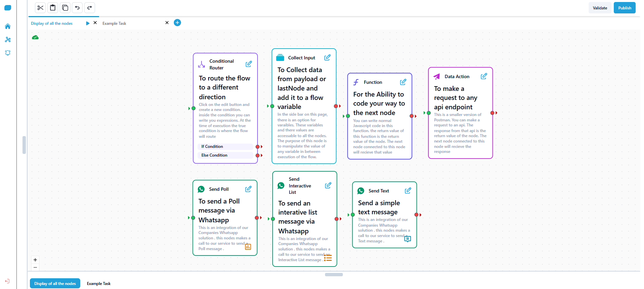
Task: Open the flow nodes icon in sidebar
Action: 8,40
